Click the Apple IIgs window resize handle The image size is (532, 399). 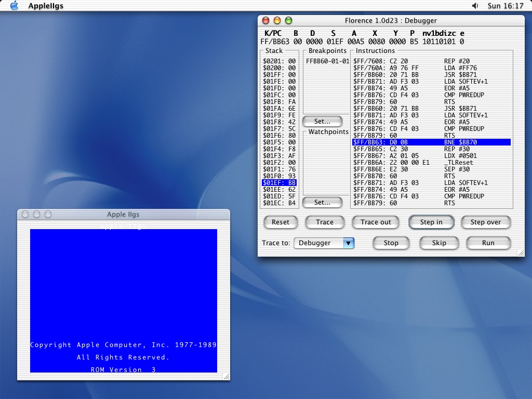click(227, 377)
